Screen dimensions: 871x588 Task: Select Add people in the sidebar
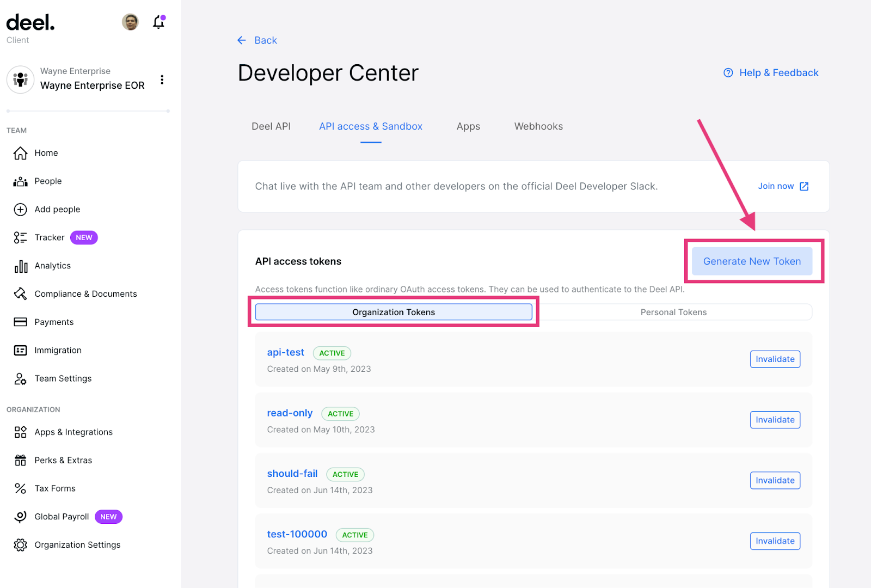57,210
